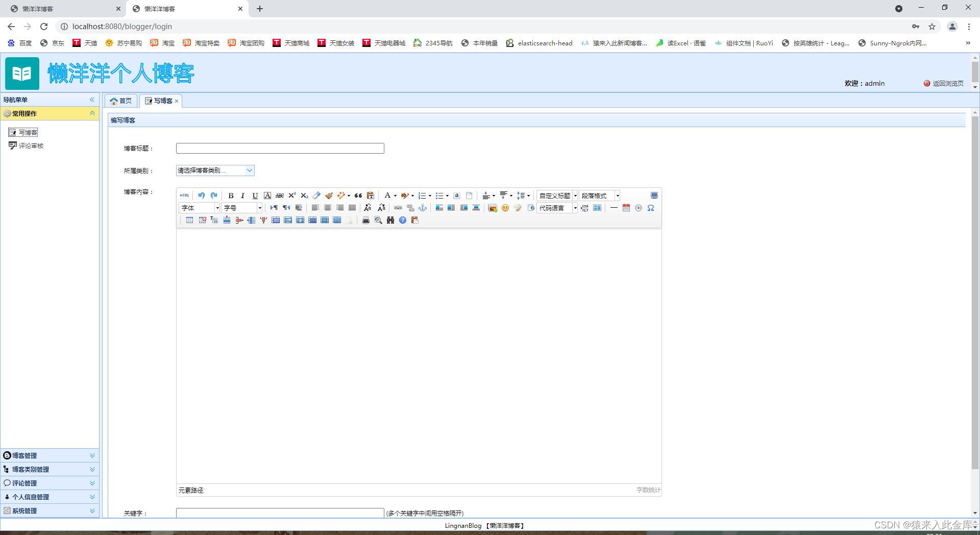Insert special character omega icon

click(651, 208)
